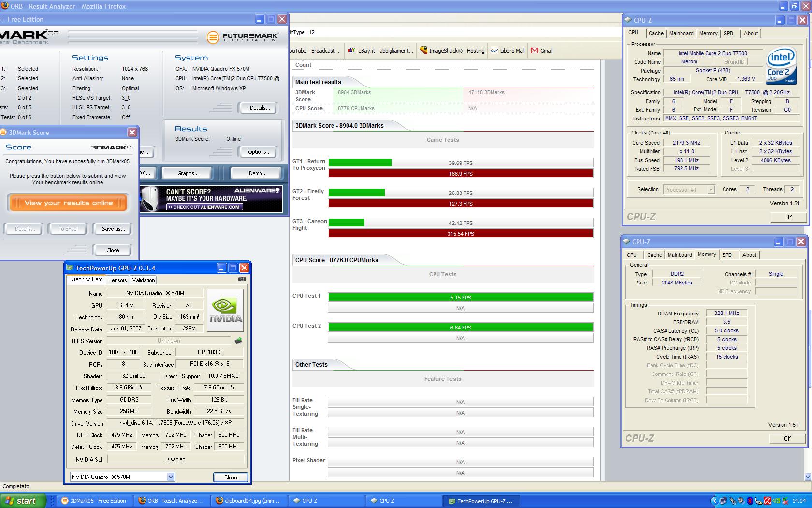This screenshot has height=508, width=812.
Task: Switch to Sensors tab in GPU-Z
Action: click(117, 280)
